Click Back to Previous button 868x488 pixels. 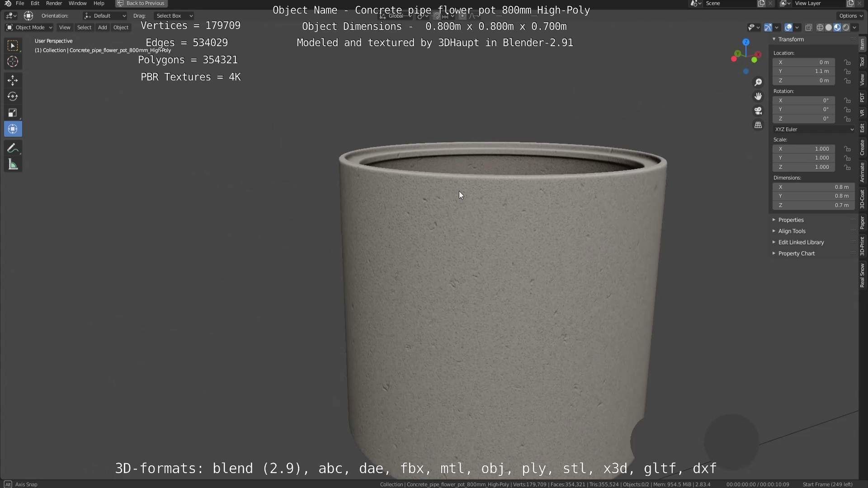tap(142, 3)
